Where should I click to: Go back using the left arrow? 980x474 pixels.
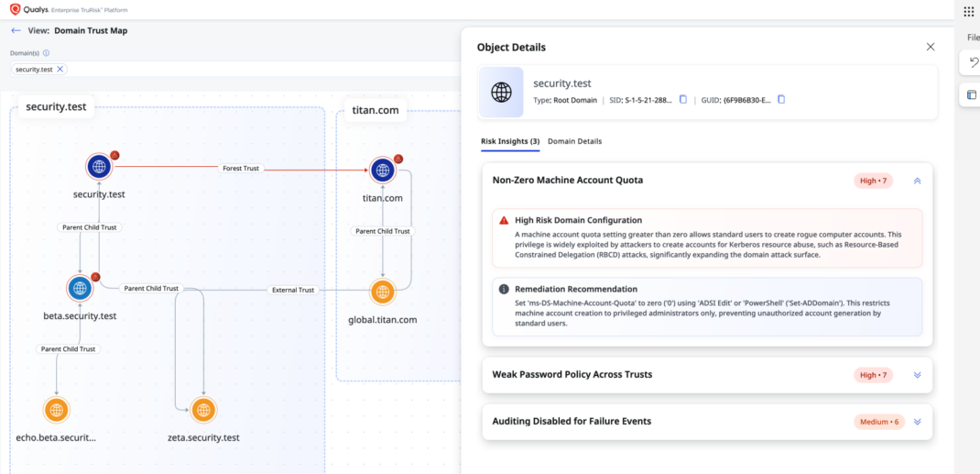pos(16,30)
